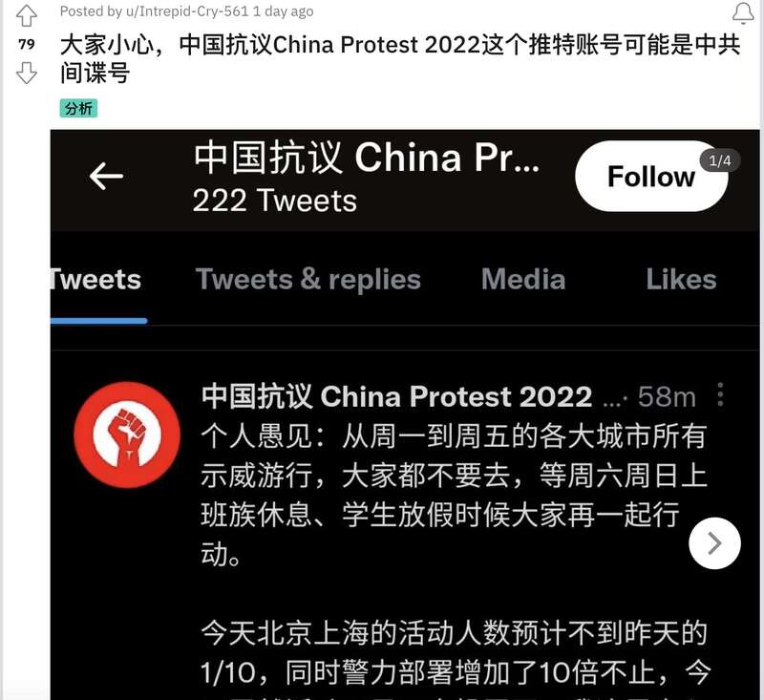The image size is (764, 700).
Task: Click the 分析 post flair tag
Action: [78, 108]
